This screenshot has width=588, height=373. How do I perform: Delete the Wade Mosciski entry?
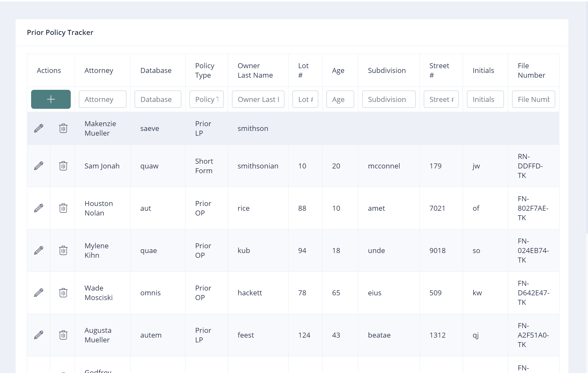click(x=63, y=293)
